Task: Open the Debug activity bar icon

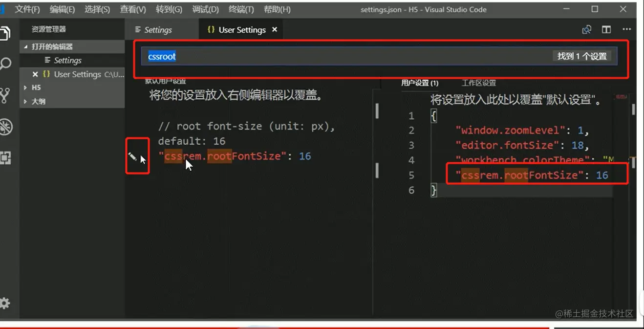Action: click(5, 127)
